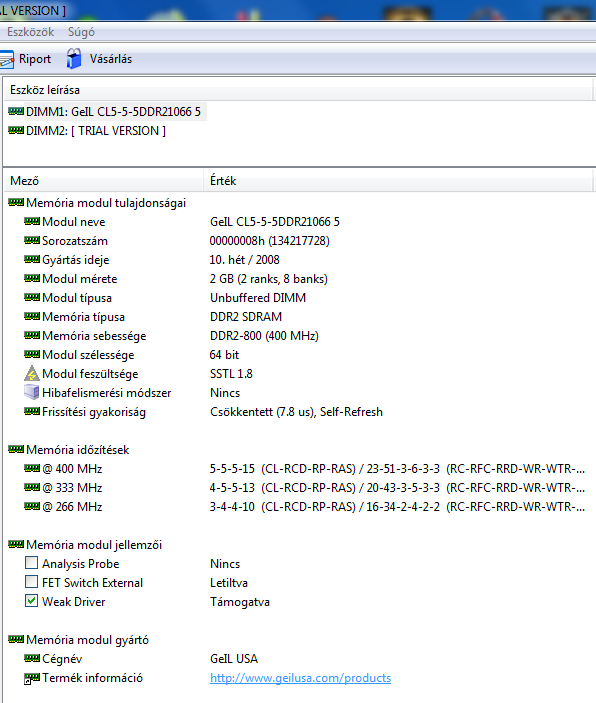Click the Vásárlás shopping bag icon
Image resolution: width=596 pixels, height=703 pixels.
point(74,59)
